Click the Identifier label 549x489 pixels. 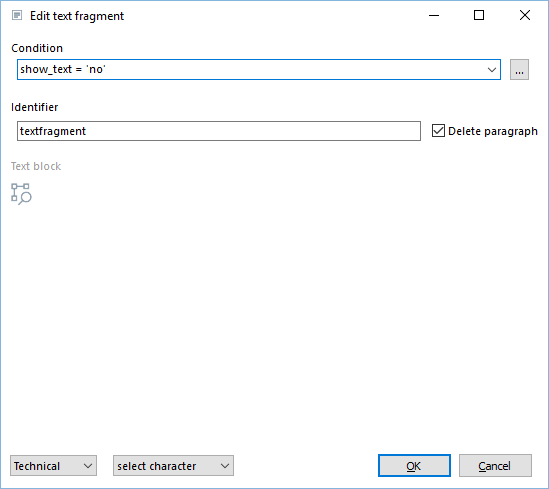[x=35, y=107]
